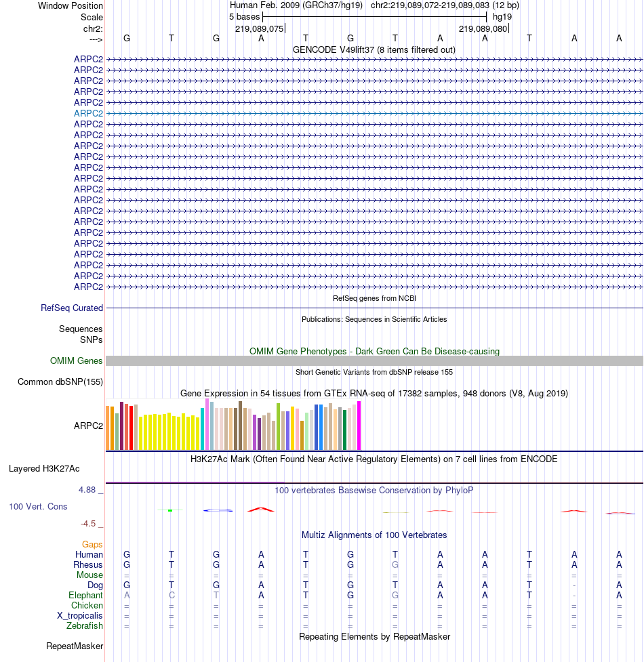Viewport: 644px width, 662px height.
Task: Click the RepeatMasker track label
Action: 75,646
